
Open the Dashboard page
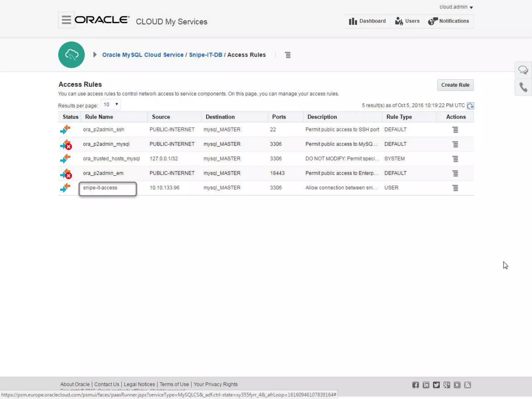point(367,21)
